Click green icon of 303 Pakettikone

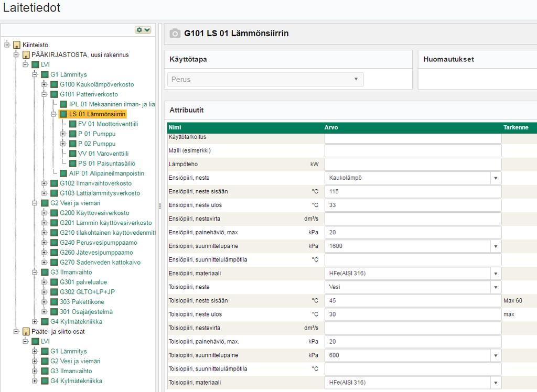click(x=54, y=302)
